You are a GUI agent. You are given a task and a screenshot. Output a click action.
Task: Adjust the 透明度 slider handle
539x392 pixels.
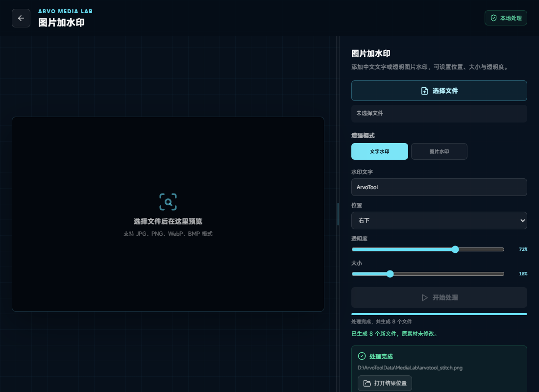click(455, 249)
